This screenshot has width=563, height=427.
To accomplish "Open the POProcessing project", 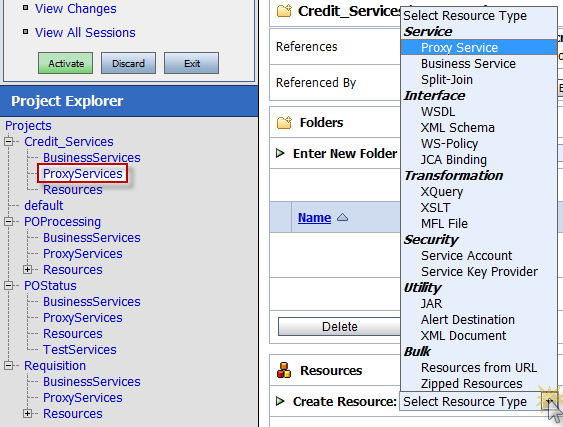I will tap(62, 222).
